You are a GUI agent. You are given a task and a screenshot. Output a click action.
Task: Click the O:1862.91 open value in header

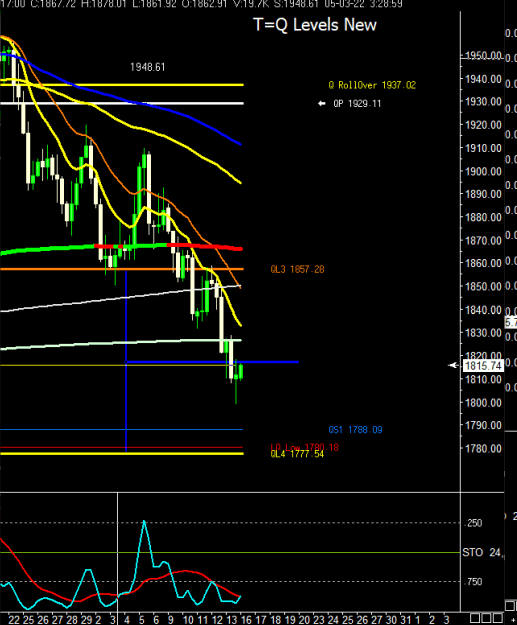click(x=204, y=4)
